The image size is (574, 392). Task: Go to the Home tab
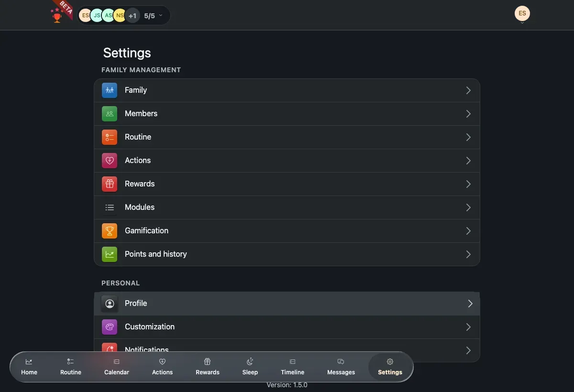(29, 367)
